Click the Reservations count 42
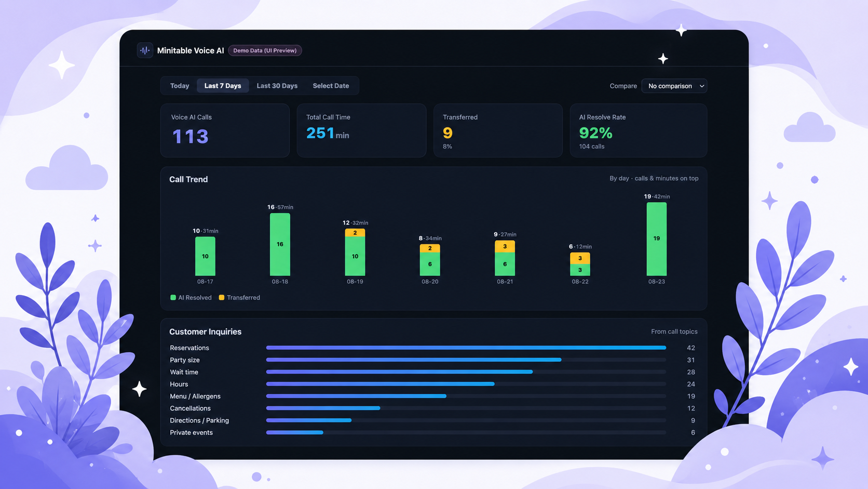The height and width of the screenshot is (489, 868). pos(691,348)
